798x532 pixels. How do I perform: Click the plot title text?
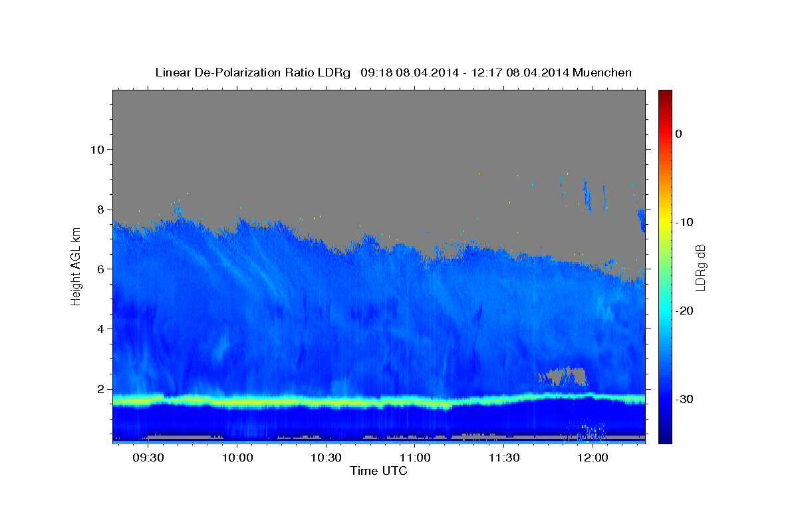393,72
